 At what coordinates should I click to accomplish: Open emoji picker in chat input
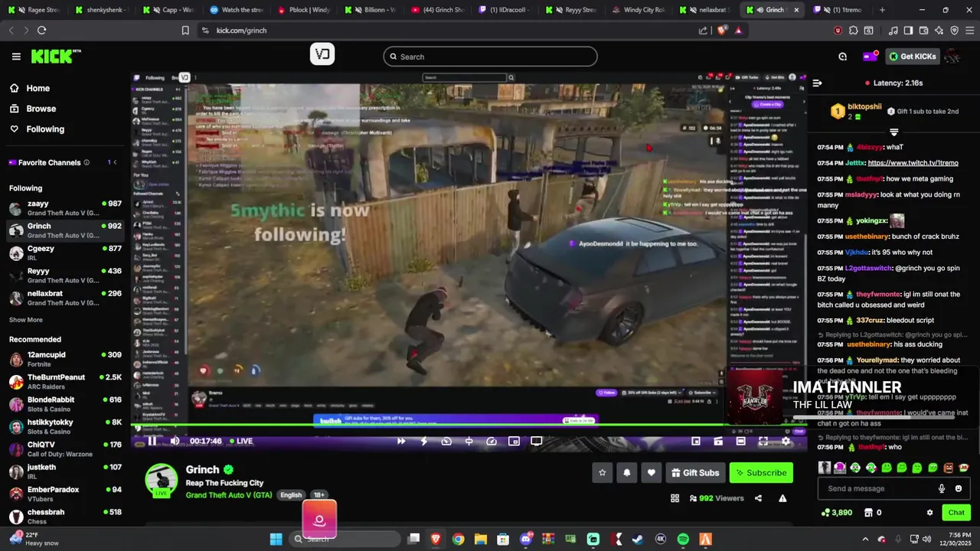click(x=959, y=488)
